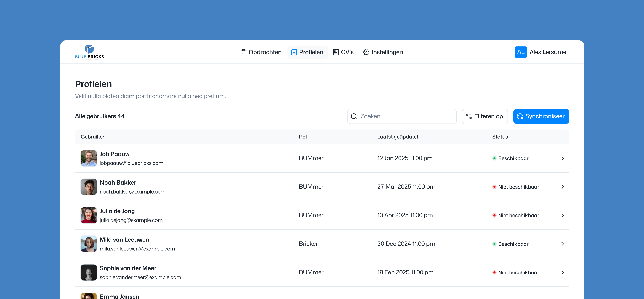Open the Opdrachten tab

click(261, 52)
